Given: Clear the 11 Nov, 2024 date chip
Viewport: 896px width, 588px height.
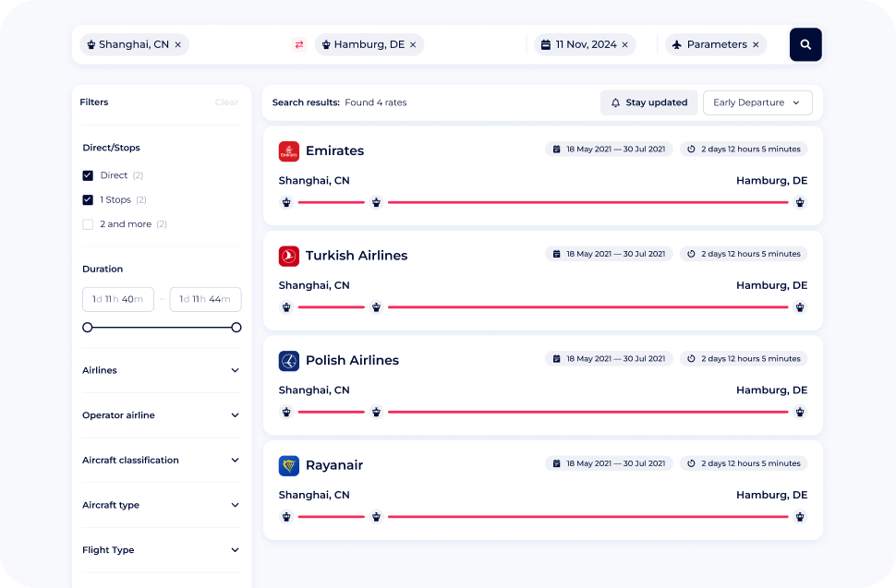Looking at the screenshot, I should click(x=624, y=44).
